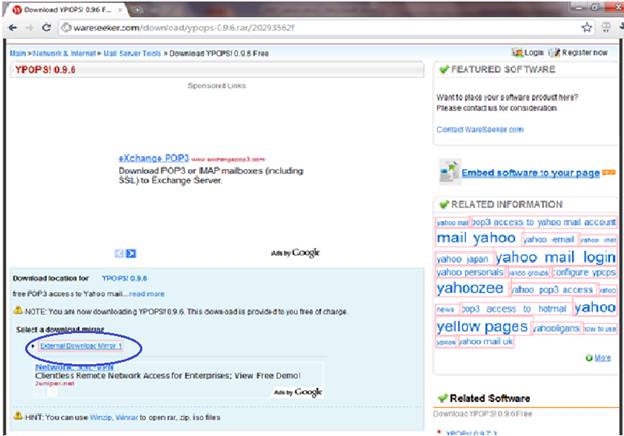Click Login link at top right
Image resolution: width=624 pixels, height=436 pixels.
tap(534, 53)
